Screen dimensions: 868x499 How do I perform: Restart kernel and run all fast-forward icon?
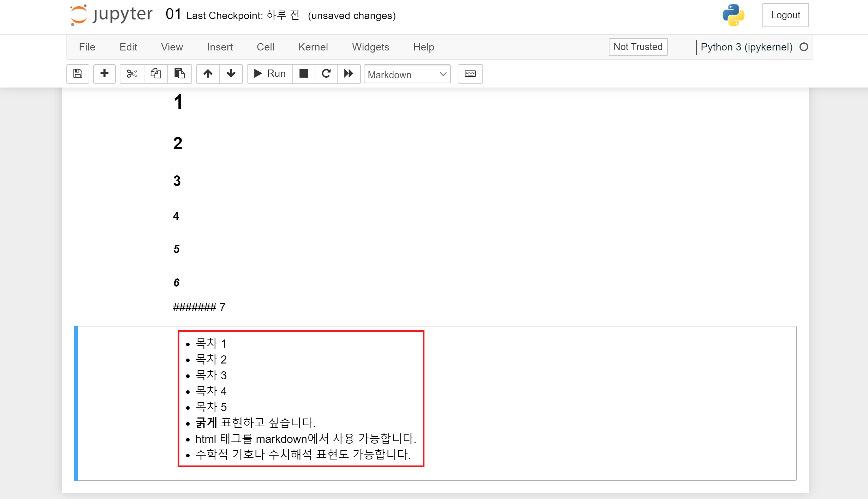(349, 73)
